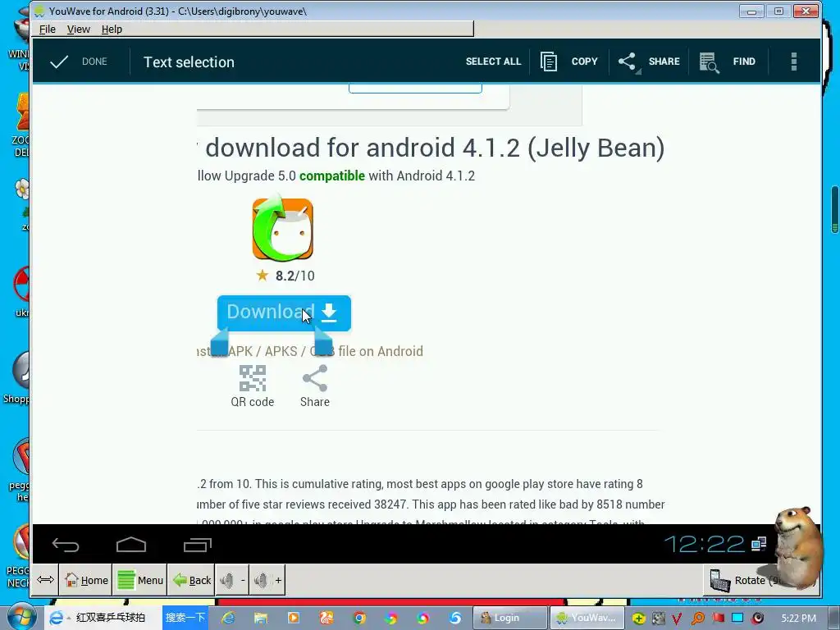The image size is (840, 630).
Task: Click the APK / APKS file on Android link
Action: pyautogui.click(x=310, y=351)
